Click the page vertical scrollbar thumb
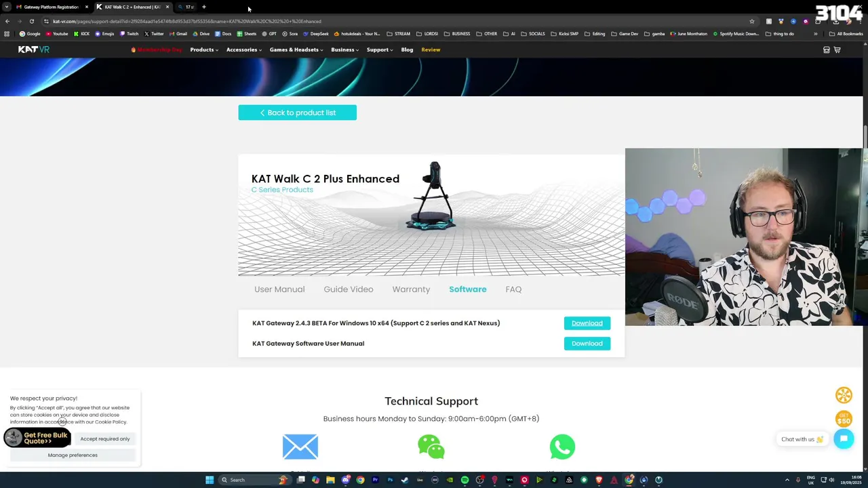The image size is (868, 488). click(x=865, y=136)
